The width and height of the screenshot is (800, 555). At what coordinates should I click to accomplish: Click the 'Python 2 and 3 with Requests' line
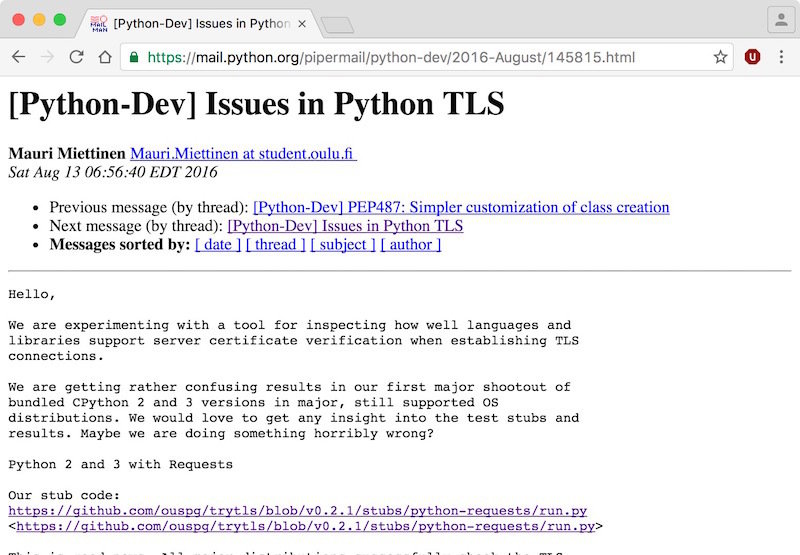click(120, 464)
